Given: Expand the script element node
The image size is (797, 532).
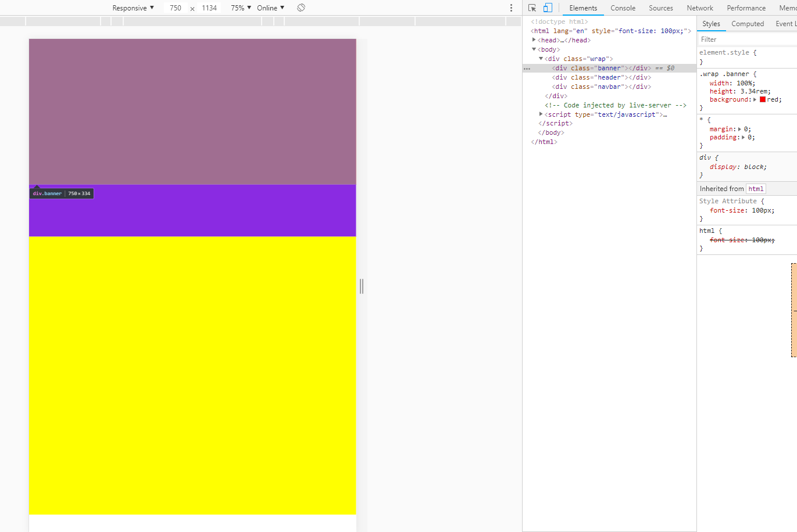Looking at the screenshot, I should [x=541, y=114].
